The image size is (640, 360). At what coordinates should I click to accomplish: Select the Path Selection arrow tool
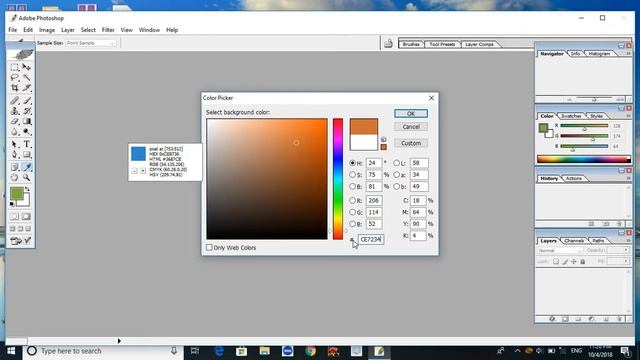[x=15, y=144]
